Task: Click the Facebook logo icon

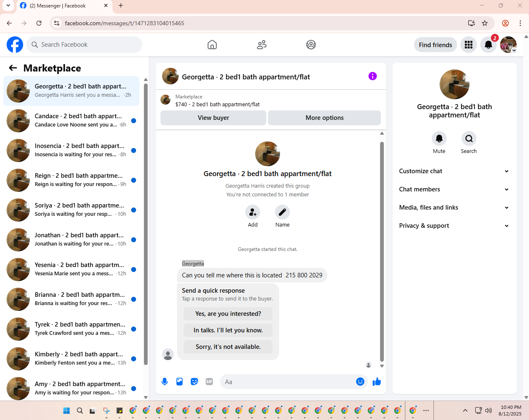Action: [15, 45]
